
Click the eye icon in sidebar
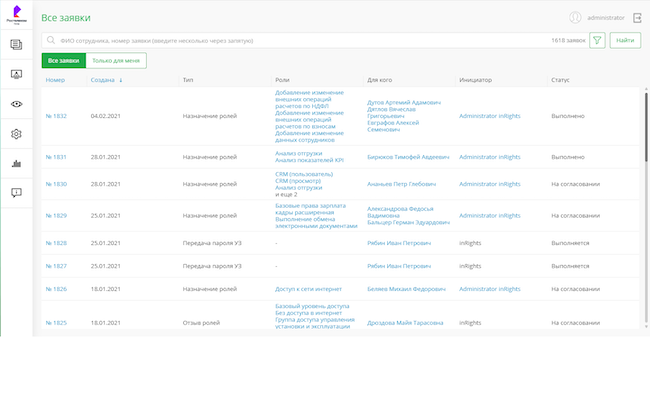[16, 104]
